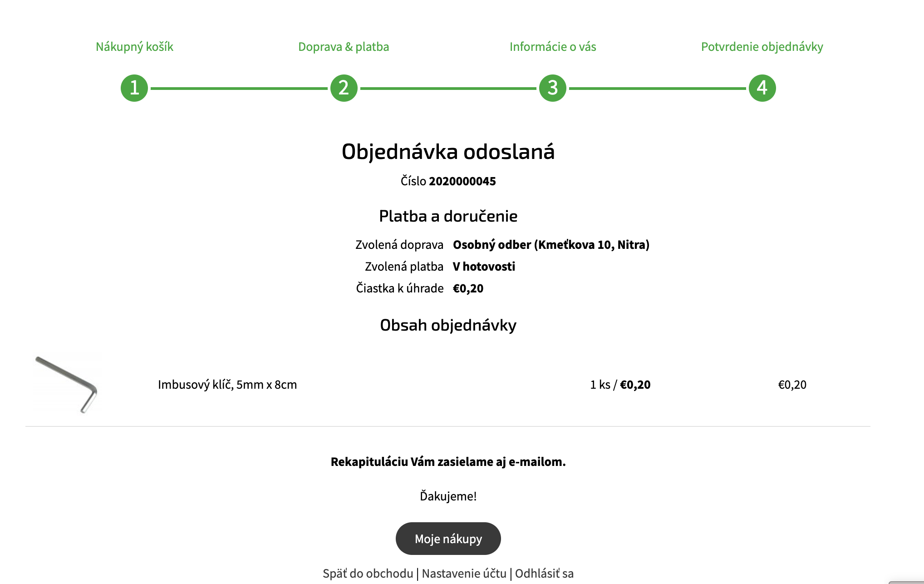
Task: Select Informácie o vás step label
Action: (x=553, y=47)
